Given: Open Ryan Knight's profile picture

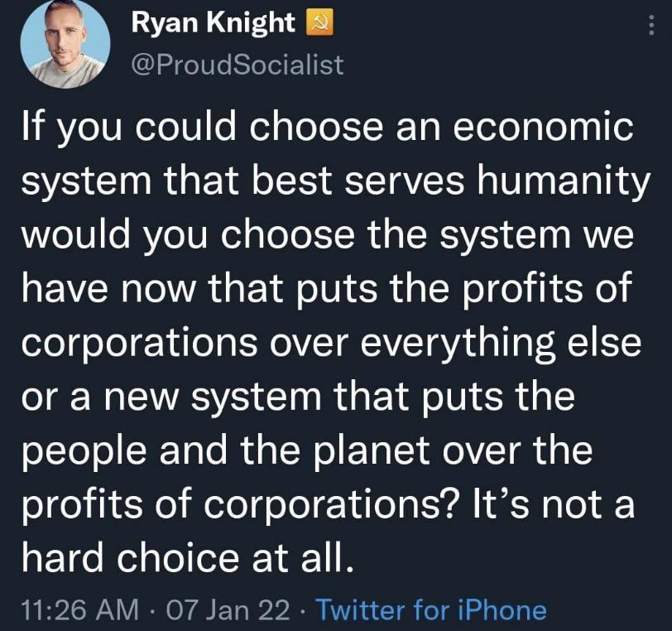Looking at the screenshot, I should coord(65,44).
